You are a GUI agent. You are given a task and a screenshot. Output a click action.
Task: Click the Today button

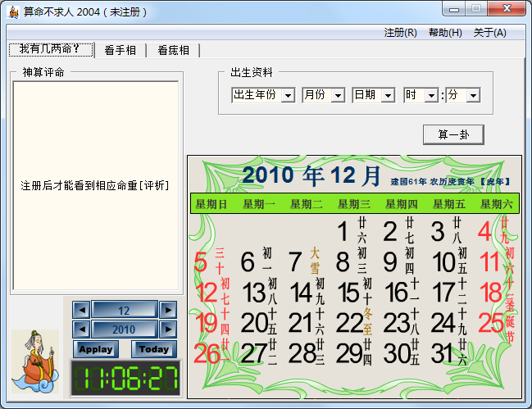(153, 349)
